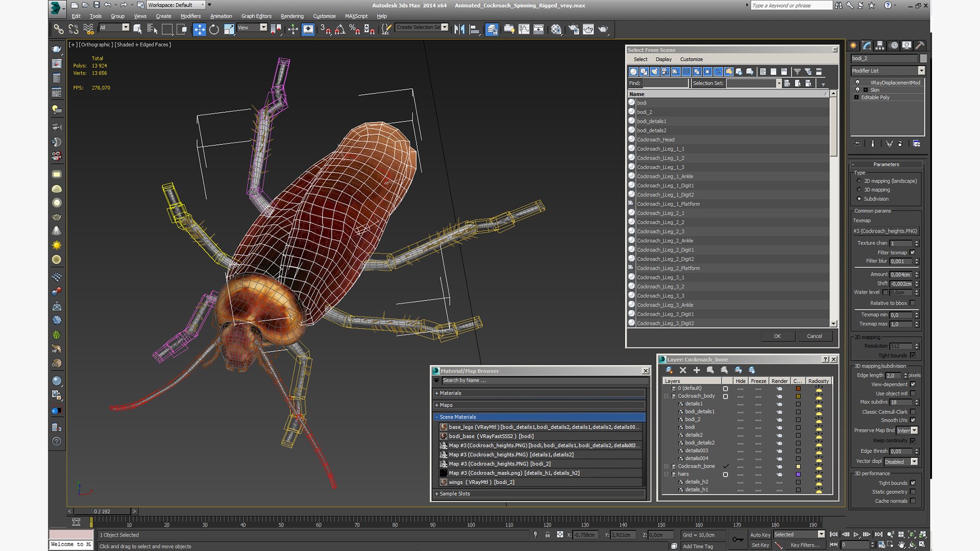Open the Modifiers menu

(x=190, y=16)
